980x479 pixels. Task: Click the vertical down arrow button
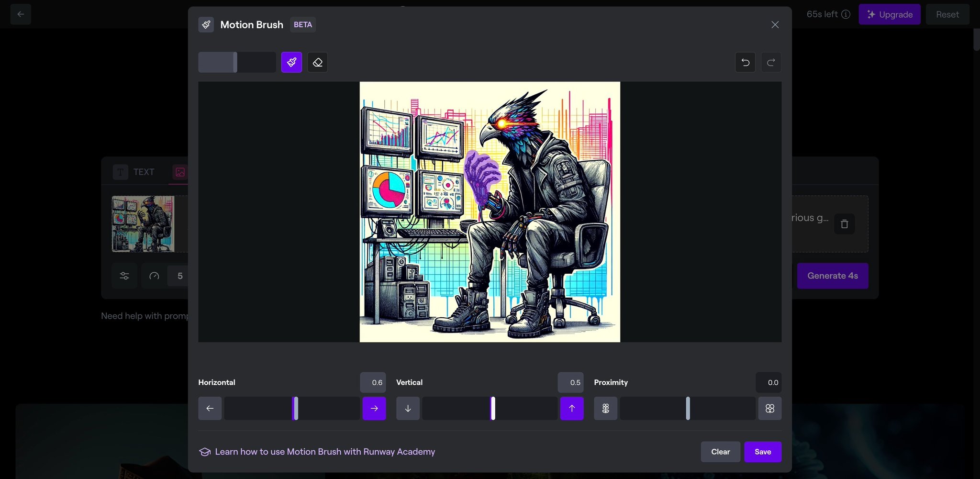(x=408, y=408)
